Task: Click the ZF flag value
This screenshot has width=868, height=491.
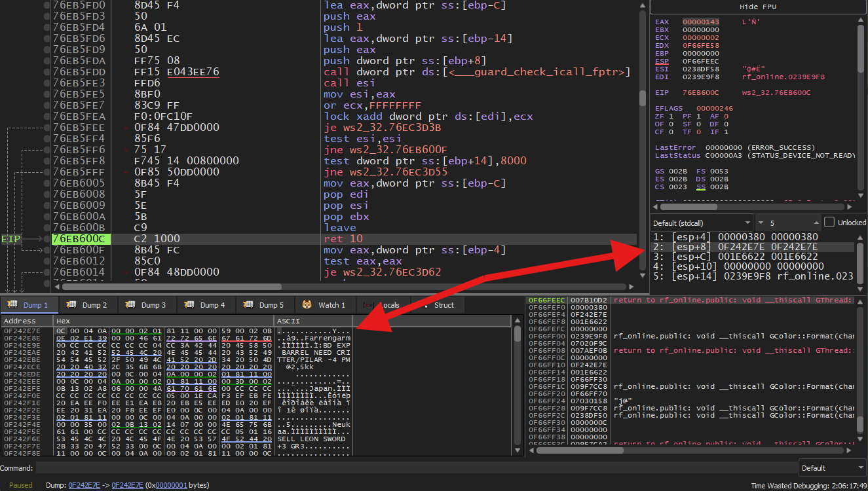Action: [x=671, y=116]
